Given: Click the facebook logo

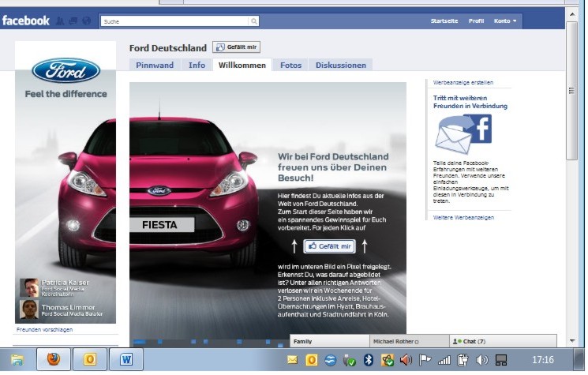Looking at the screenshot, I should (26, 21).
